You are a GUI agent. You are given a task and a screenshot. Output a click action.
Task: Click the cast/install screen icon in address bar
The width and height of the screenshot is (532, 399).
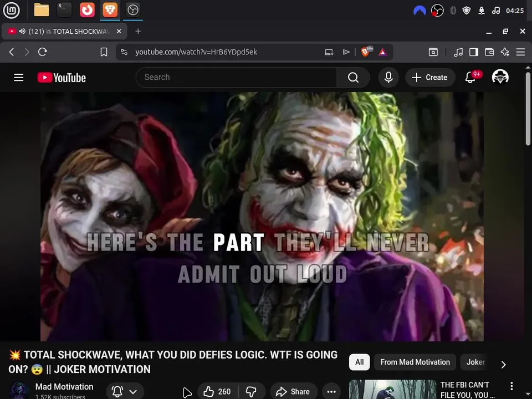pyautogui.click(x=329, y=52)
